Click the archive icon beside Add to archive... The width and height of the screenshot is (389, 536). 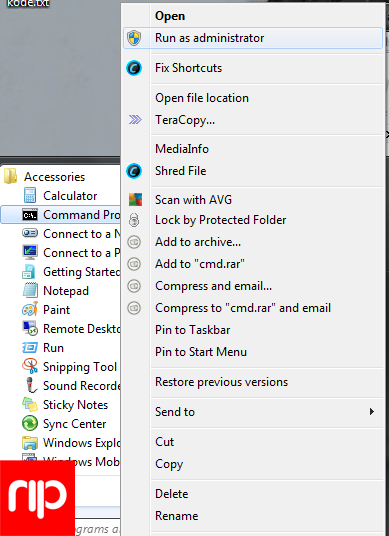(134, 242)
